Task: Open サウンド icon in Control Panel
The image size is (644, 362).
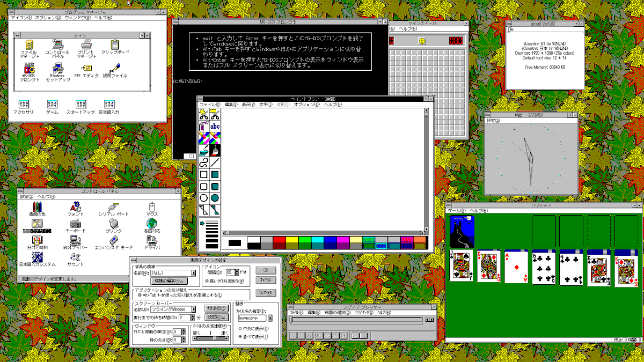Action: [75, 260]
